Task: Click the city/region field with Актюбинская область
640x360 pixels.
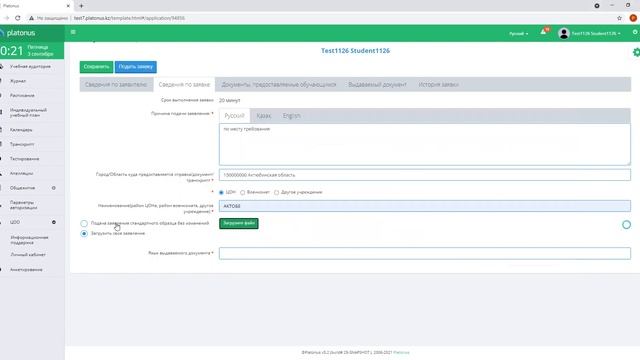Action: tap(424, 175)
